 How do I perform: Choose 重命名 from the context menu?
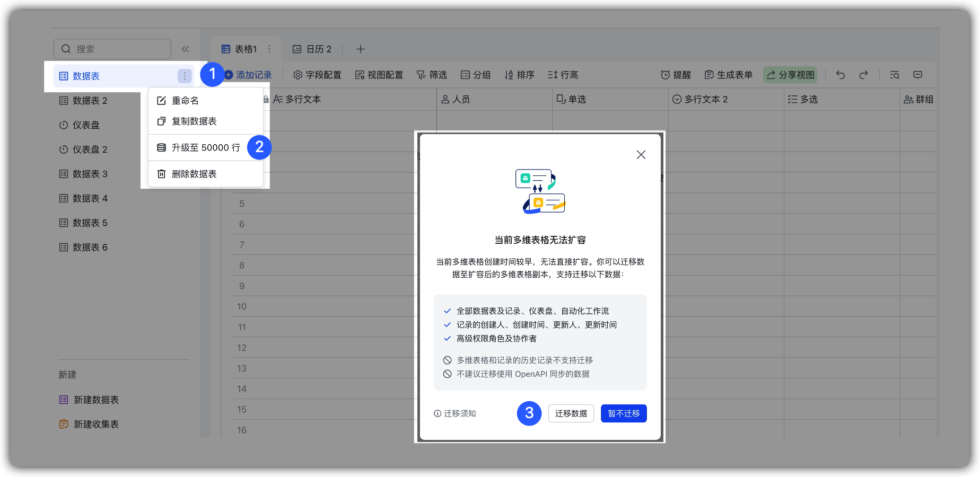click(x=183, y=100)
